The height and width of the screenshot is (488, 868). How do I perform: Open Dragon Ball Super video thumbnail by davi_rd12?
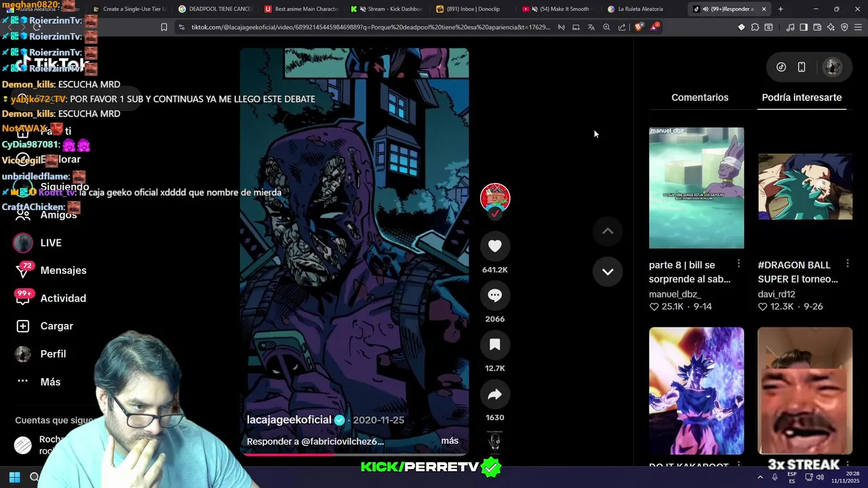coord(805,188)
